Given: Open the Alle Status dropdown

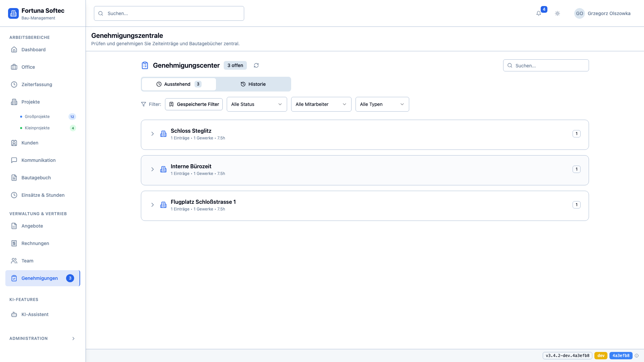Looking at the screenshot, I should tap(257, 104).
